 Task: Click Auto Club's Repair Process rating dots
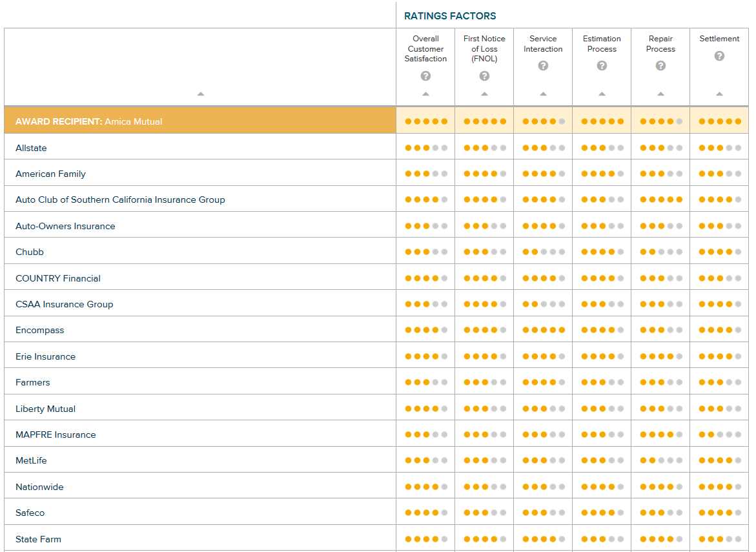(661, 199)
